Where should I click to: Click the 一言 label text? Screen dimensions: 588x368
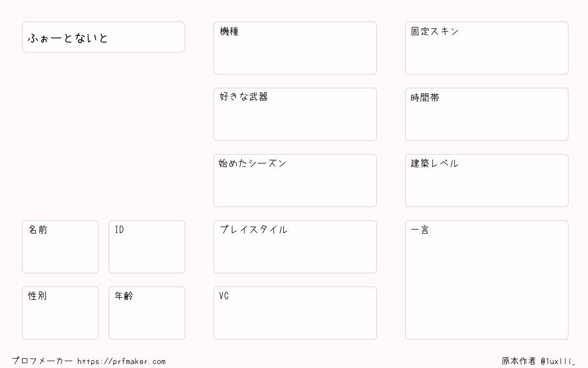pos(420,230)
